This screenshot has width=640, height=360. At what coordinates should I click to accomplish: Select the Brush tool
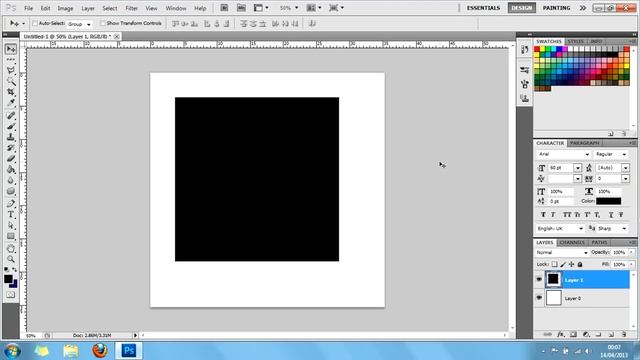[11, 126]
